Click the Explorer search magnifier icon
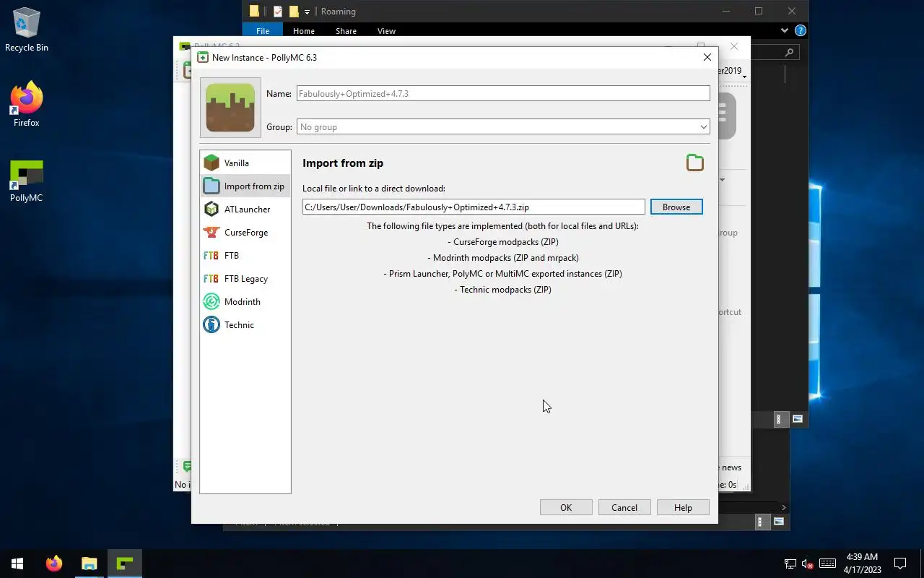The height and width of the screenshot is (578, 924). (x=789, y=52)
